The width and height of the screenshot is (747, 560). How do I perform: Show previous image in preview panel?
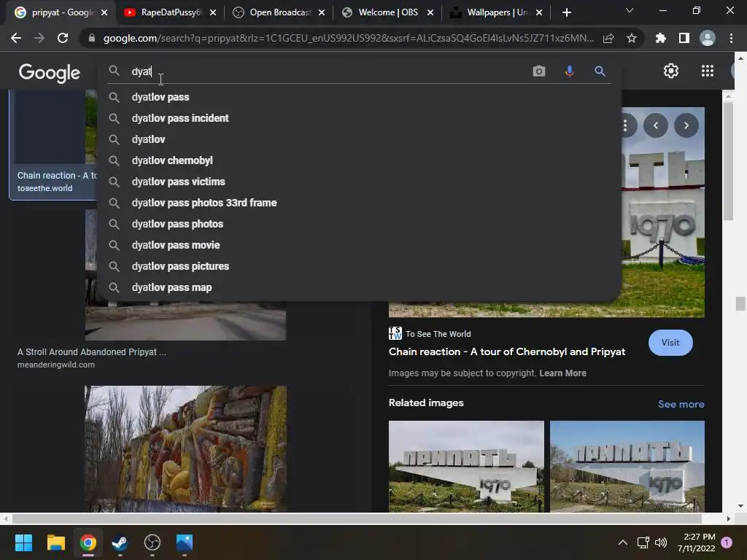(656, 125)
